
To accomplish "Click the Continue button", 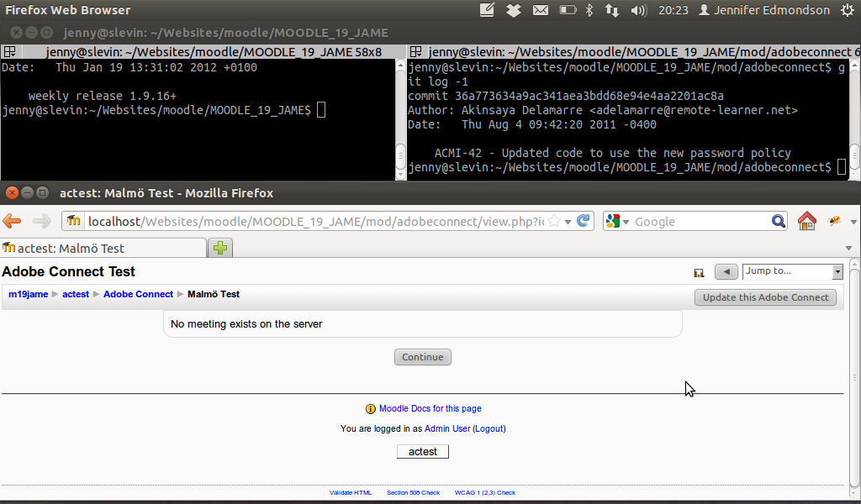I will pos(422,357).
